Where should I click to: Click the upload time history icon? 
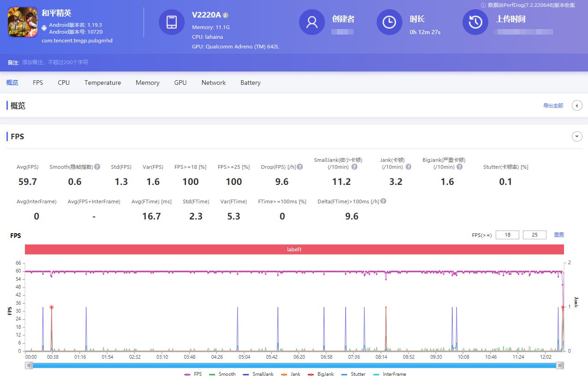click(x=475, y=22)
